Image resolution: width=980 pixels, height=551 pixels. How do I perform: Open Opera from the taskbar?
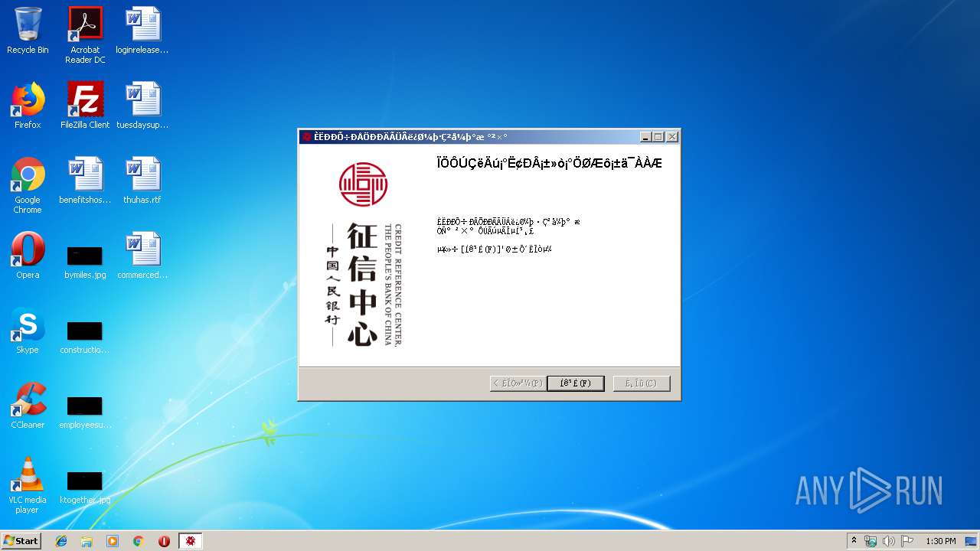(x=164, y=541)
